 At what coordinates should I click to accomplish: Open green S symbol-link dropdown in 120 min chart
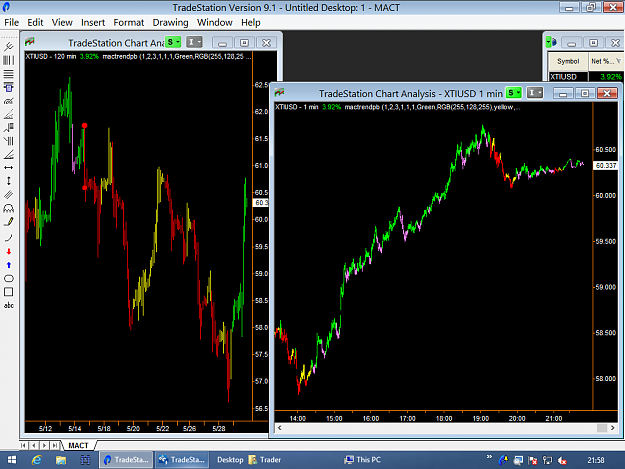[x=173, y=42]
